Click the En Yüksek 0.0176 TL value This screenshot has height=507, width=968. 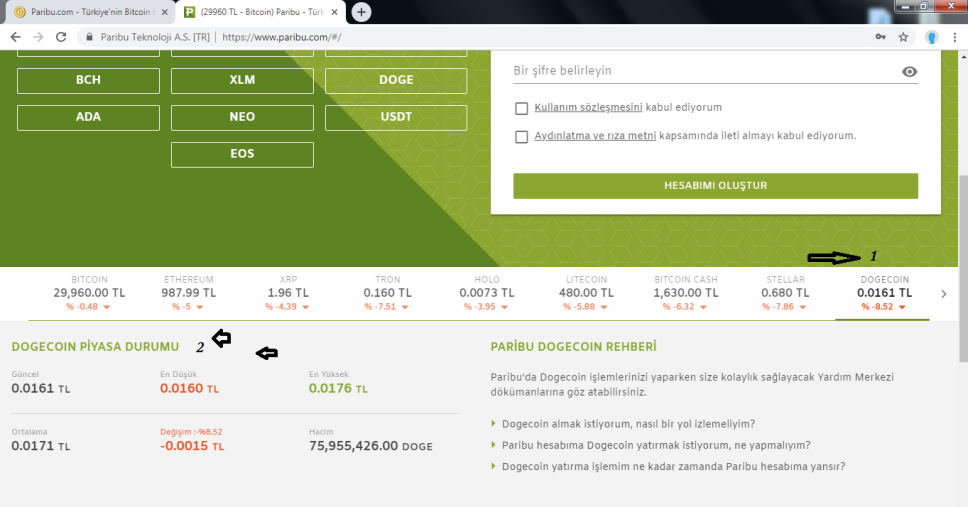point(338,388)
